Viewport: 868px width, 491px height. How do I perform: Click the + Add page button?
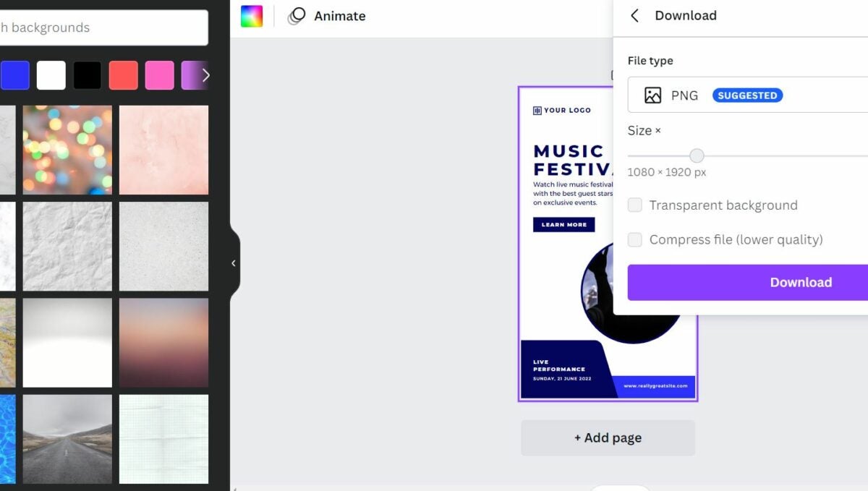coord(608,438)
